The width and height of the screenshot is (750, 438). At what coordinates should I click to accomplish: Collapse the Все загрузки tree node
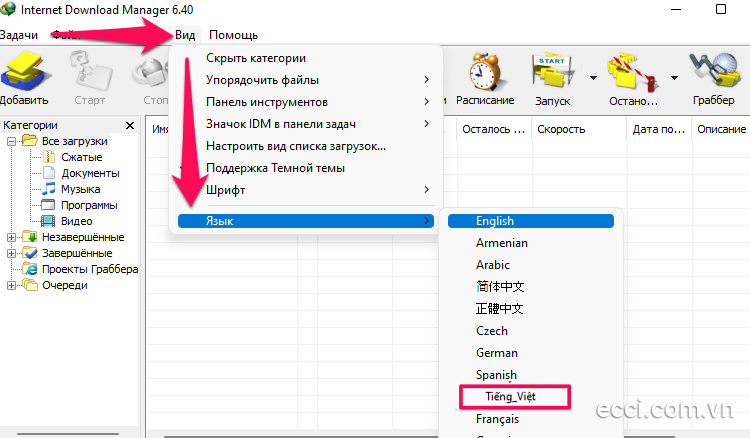[x=11, y=141]
